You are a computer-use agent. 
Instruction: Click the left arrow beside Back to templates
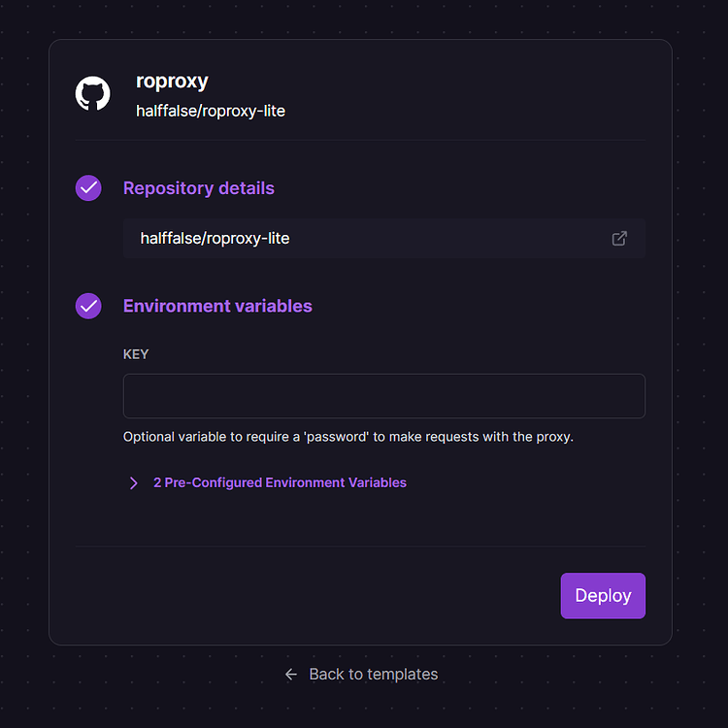coord(291,674)
